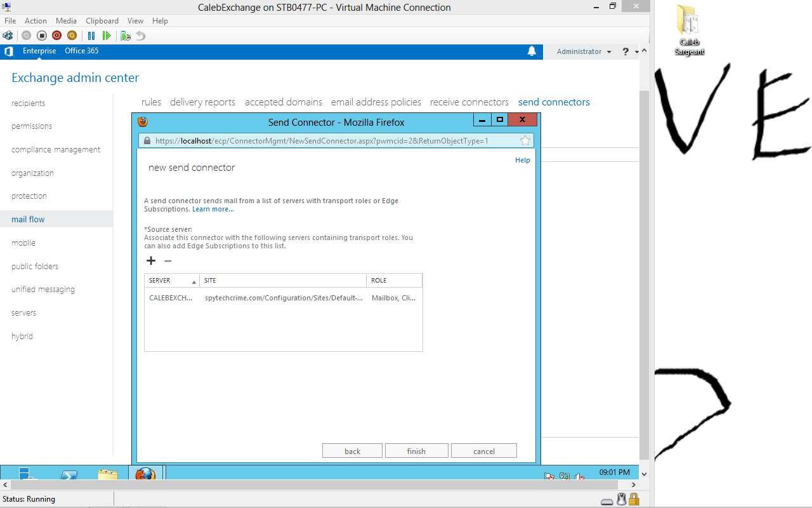Switch to Firefox on the guest taskbar
The height and width of the screenshot is (508, 812).
point(145,474)
